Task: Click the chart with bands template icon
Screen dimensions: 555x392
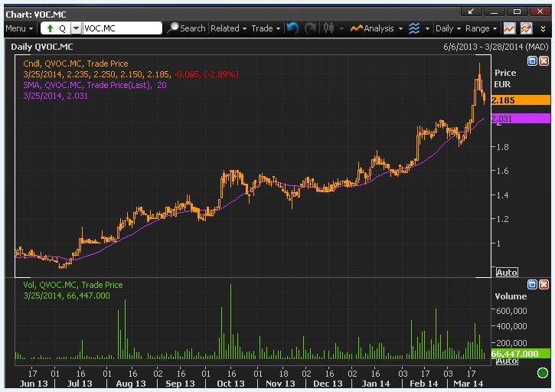Action: pyautogui.click(x=527, y=28)
